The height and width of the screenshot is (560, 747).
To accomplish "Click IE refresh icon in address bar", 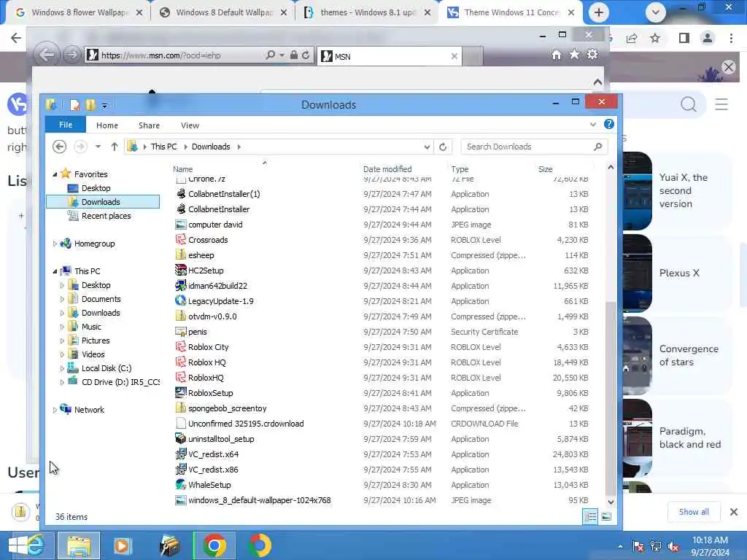I will click(x=306, y=55).
